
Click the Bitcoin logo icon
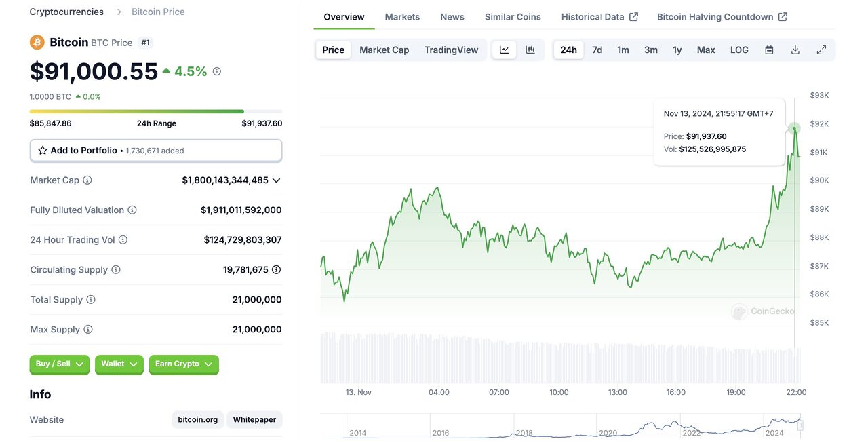tap(37, 42)
